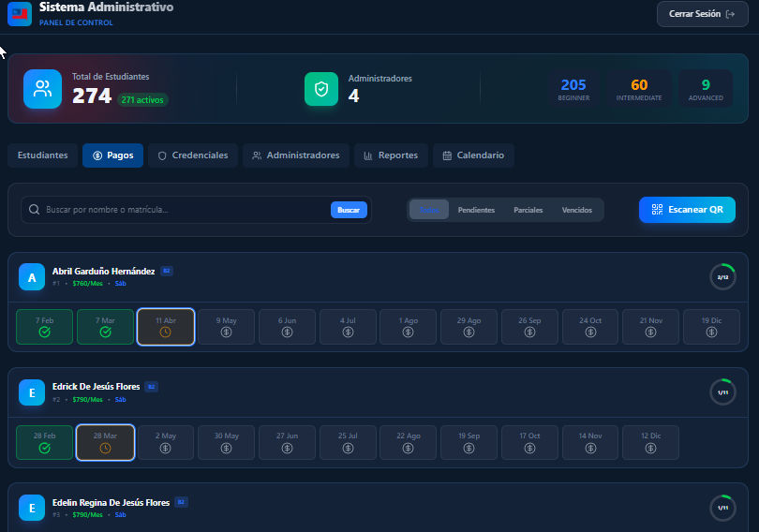
Task: Click the magnifier icon in the search box
Action: 34,210
